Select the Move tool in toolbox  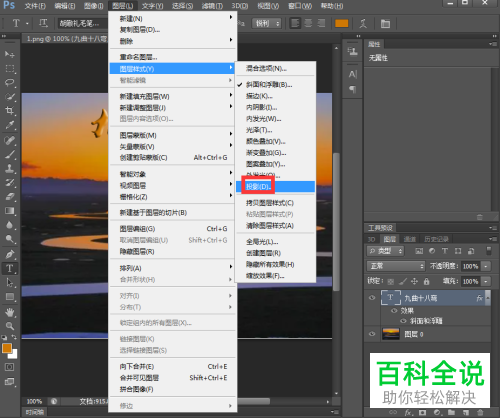[10, 54]
